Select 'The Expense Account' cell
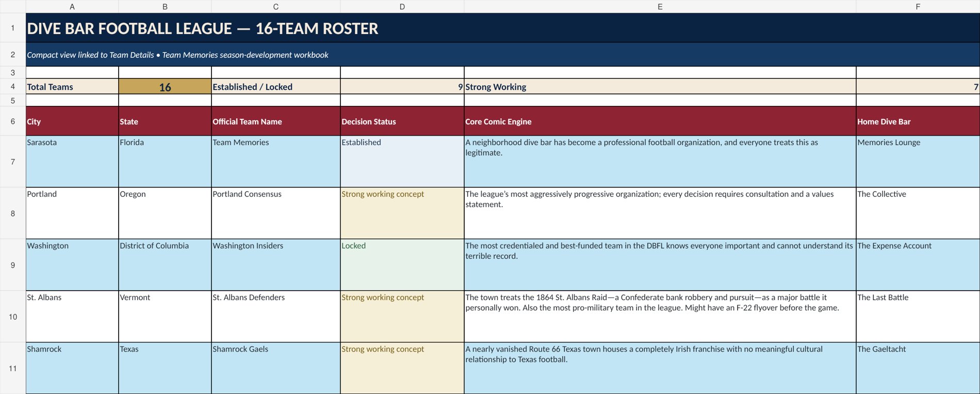980x394 pixels. click(918, 265)
